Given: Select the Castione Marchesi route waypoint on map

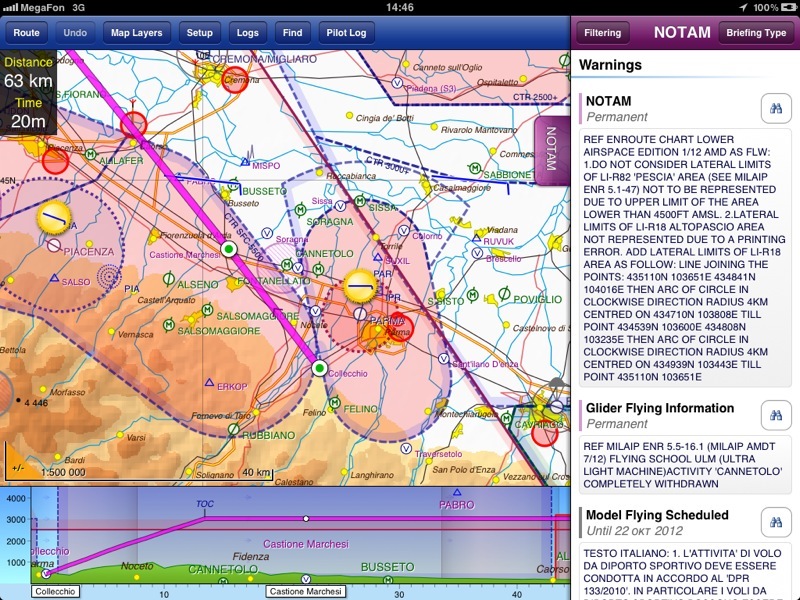Looking at the screenshot, I should 228,249.
